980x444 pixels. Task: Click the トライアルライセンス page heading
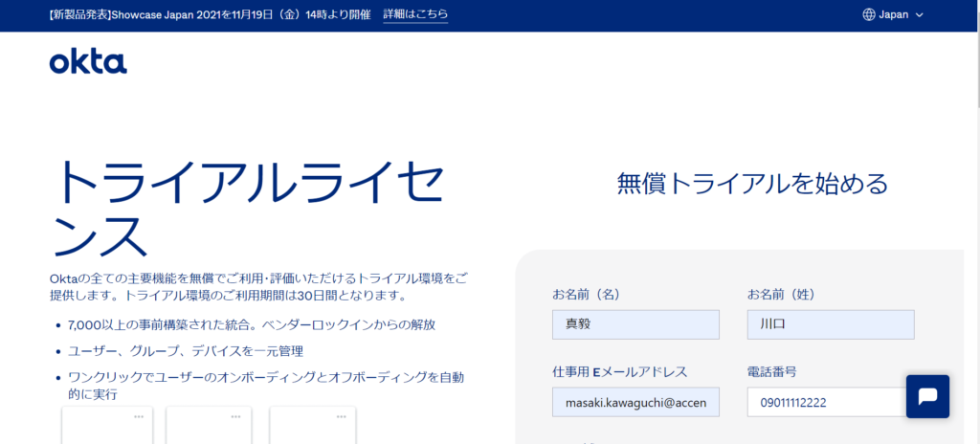(247, 208)
